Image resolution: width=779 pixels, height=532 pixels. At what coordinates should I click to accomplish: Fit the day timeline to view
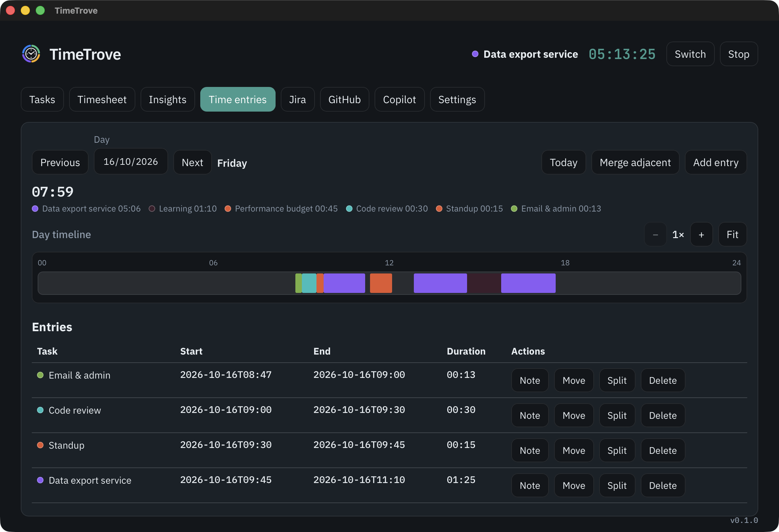coord(732,235)
